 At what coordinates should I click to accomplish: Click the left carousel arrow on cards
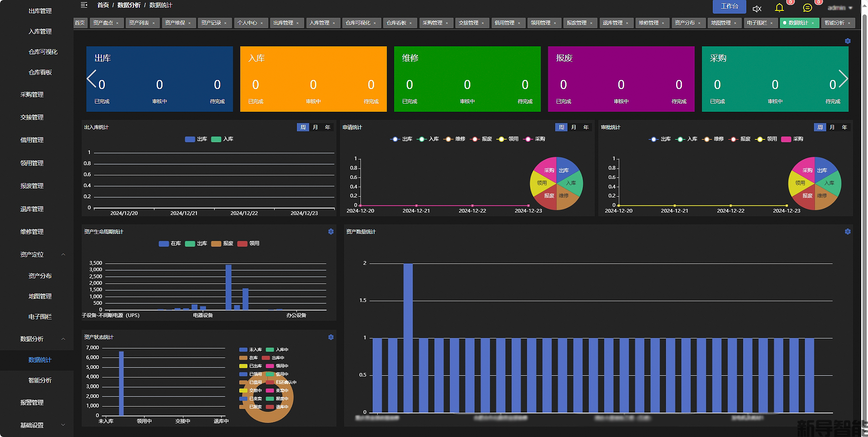tap(91, 79)
